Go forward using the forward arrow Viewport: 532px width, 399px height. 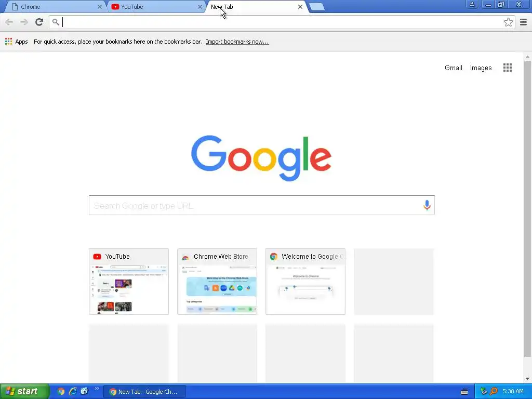coord(24,22)
